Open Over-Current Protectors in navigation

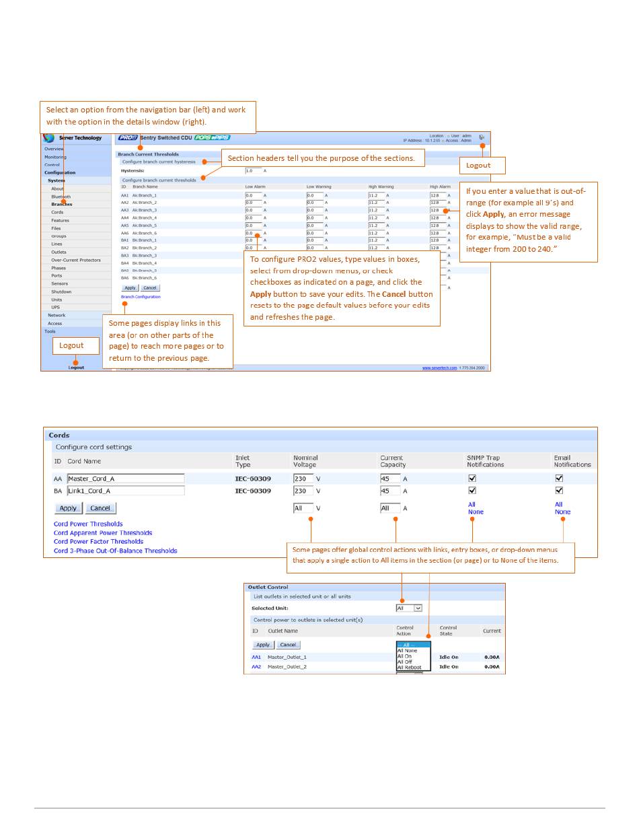[x=75, y=260]
